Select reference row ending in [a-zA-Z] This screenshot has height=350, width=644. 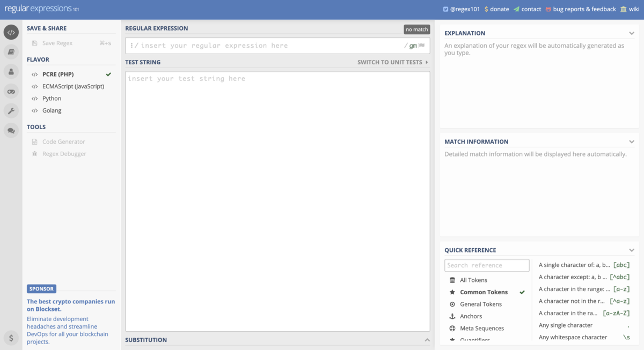coord(584,313)
